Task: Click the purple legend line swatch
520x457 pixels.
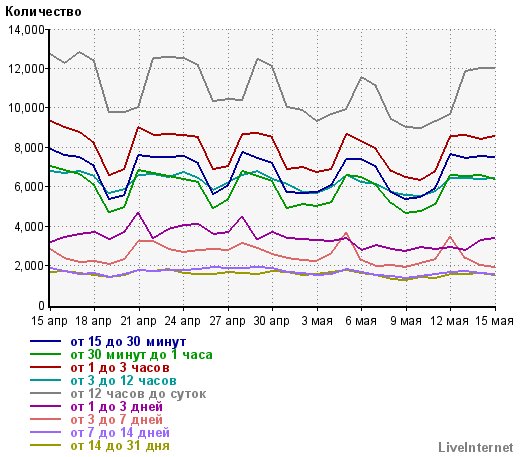Action: click(45, 406)
